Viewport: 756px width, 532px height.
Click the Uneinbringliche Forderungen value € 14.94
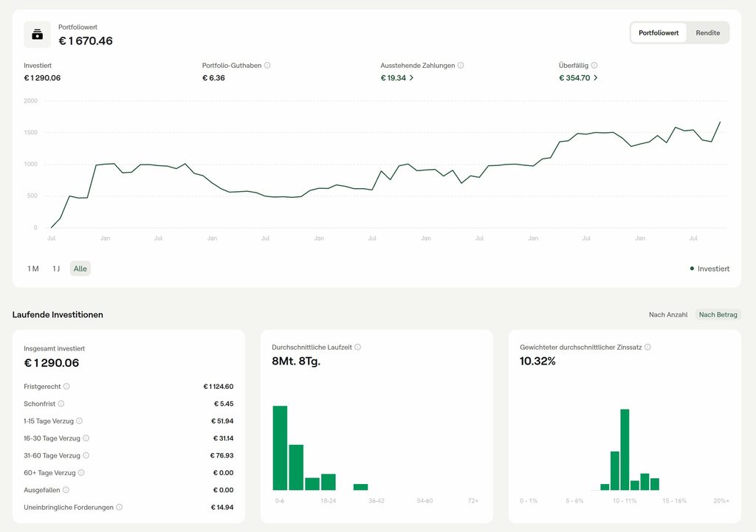[222, 508]
